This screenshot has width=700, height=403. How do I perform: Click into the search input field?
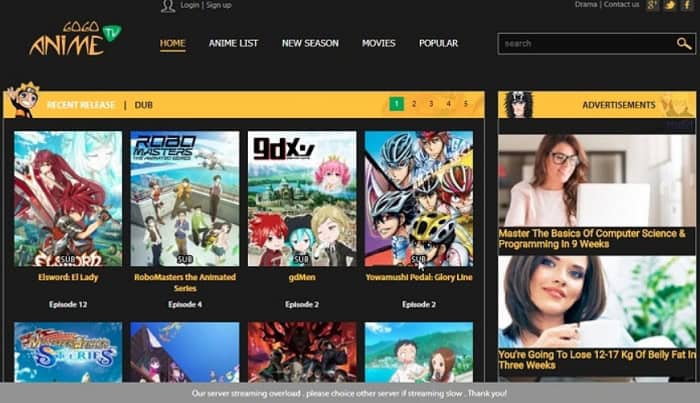(x=587, y=44)
